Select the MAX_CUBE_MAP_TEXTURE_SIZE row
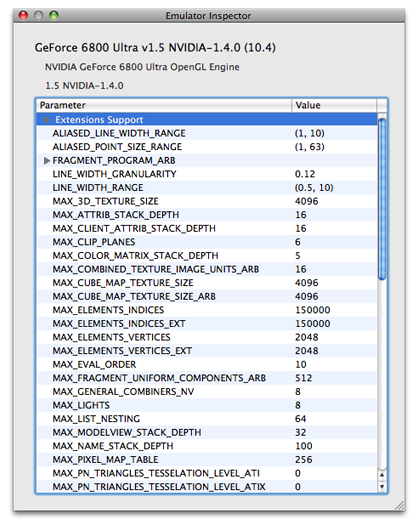 (x=207, y=283)
